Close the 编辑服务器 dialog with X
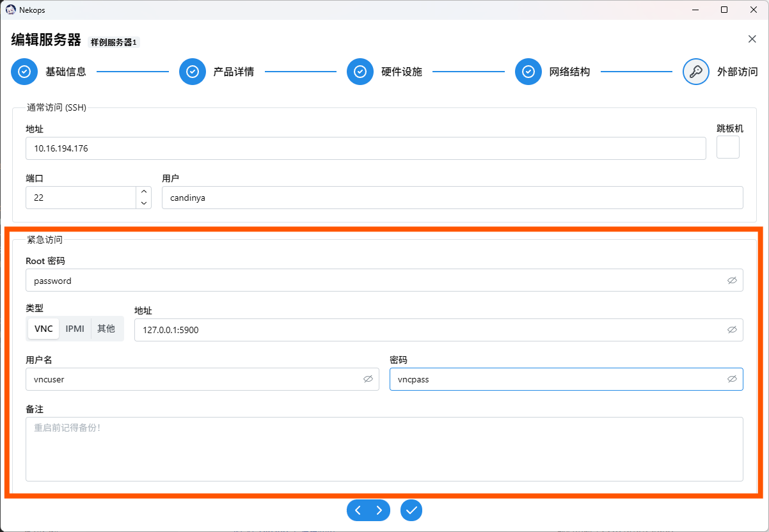 (752, 39)
